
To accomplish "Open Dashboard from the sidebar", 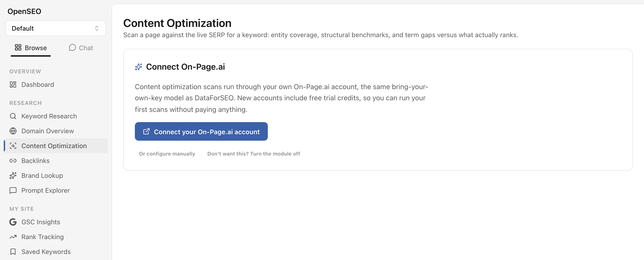I will pyautogui.click(x=56, y=84).
